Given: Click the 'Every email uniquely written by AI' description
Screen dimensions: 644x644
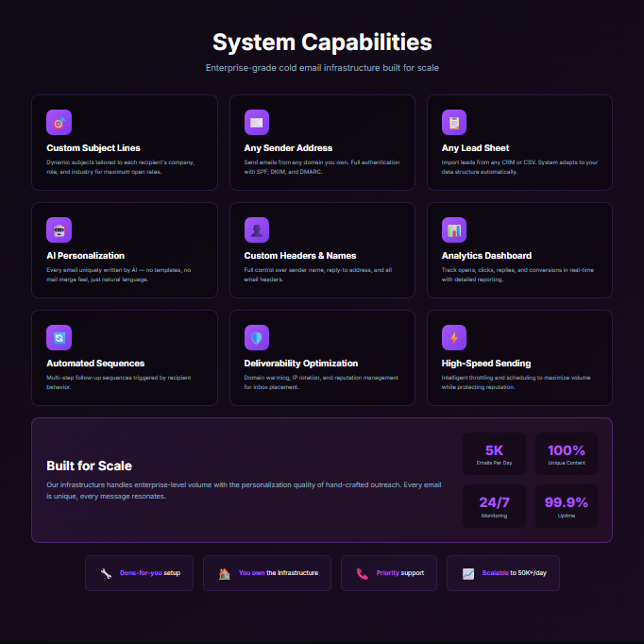Looking at the screenshot, I should pos(118,275).
